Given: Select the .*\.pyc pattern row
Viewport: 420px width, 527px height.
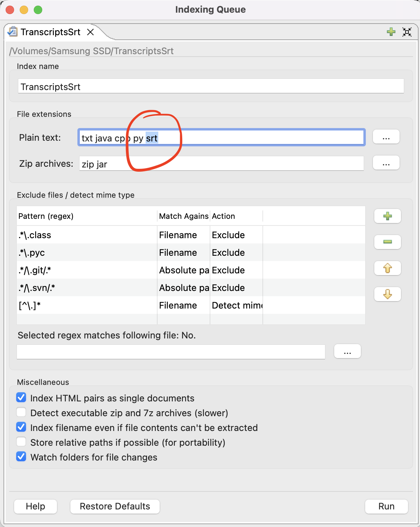Looking at the screenshot, I should click(x=191, y=252).
